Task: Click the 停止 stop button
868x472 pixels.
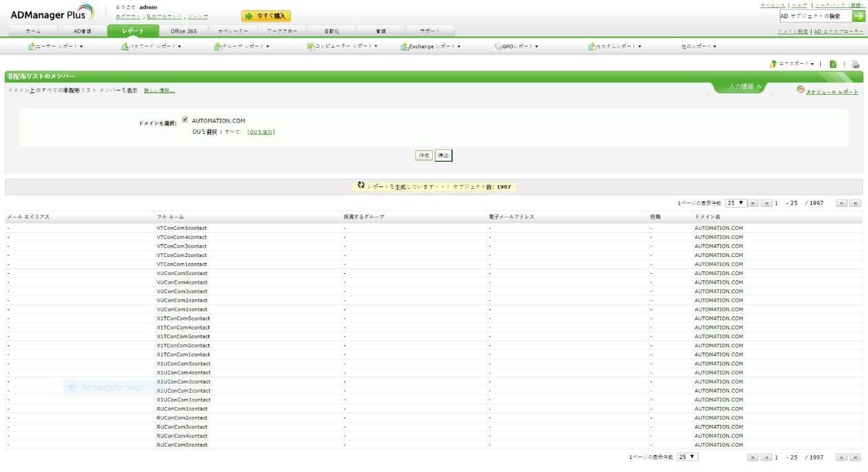Action: 443,155
